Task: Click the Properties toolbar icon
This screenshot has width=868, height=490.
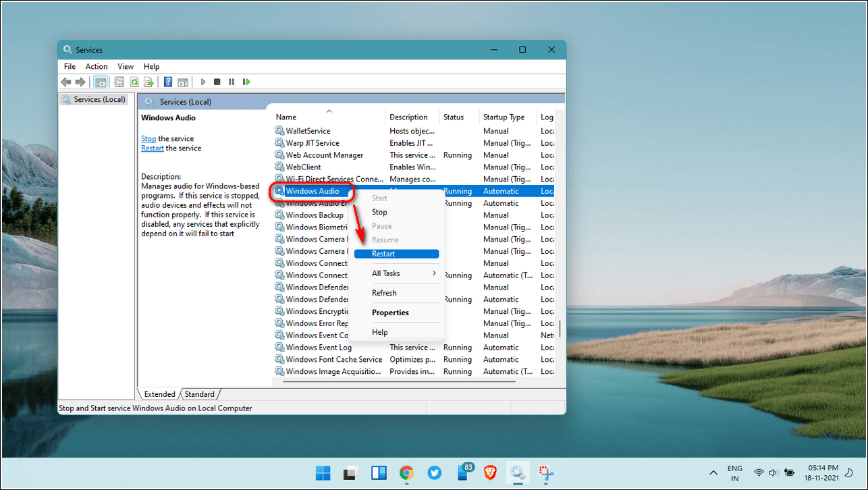Action: (x=119, y=82)
